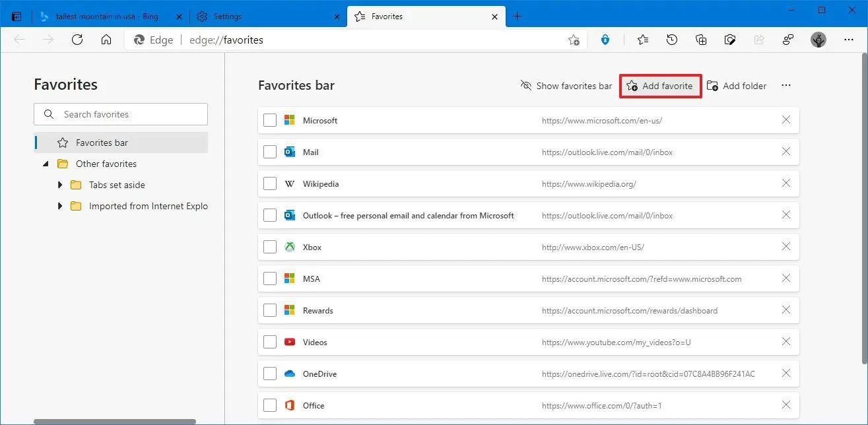Select the MSA checkbox
The width and height of the screenshot is (868, 425).
[x=269, y=278]
